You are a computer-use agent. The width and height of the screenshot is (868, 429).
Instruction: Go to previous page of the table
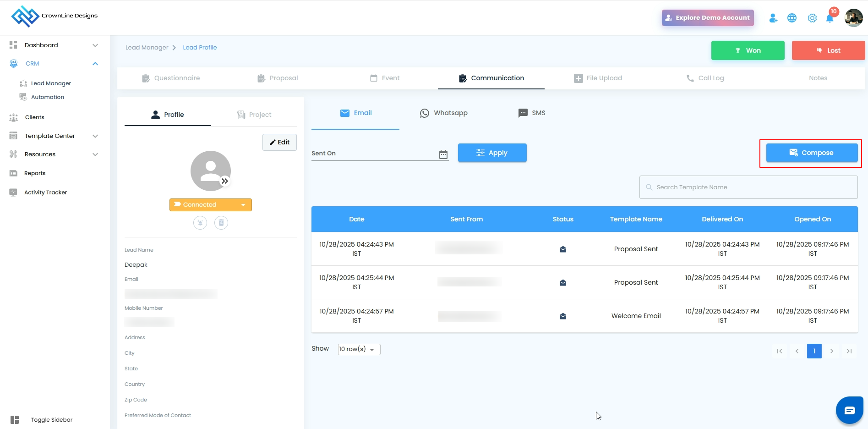(797, 351)
